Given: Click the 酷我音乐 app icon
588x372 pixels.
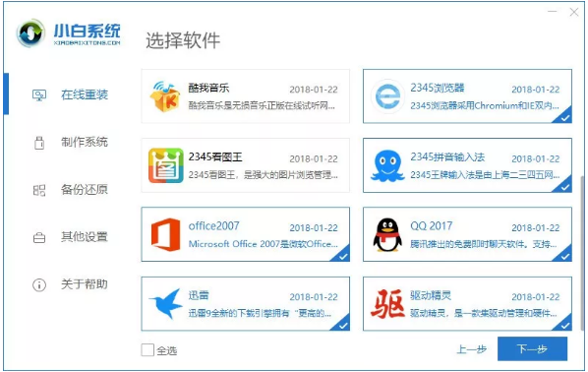Looking at the screenshot, I should point(165,96).
